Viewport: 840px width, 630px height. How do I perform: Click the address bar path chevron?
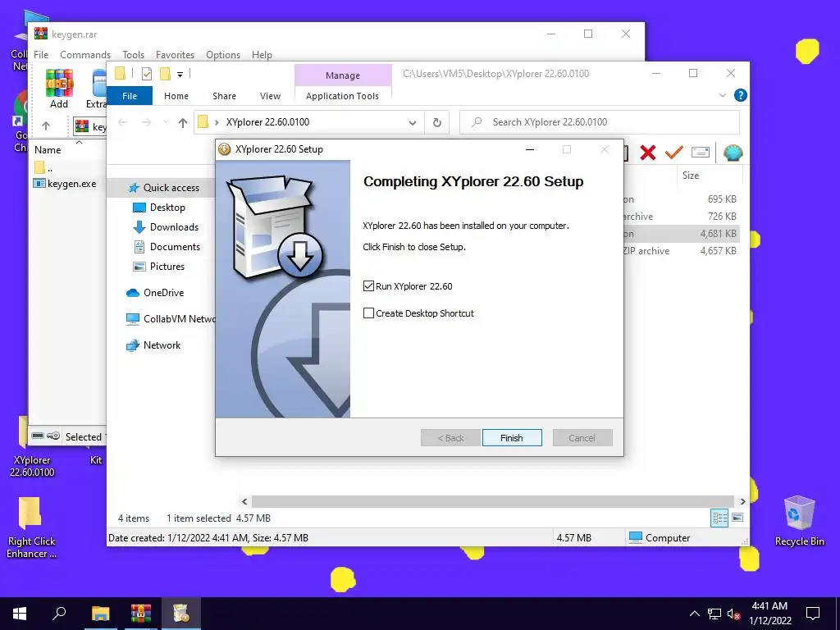[217, 122]
